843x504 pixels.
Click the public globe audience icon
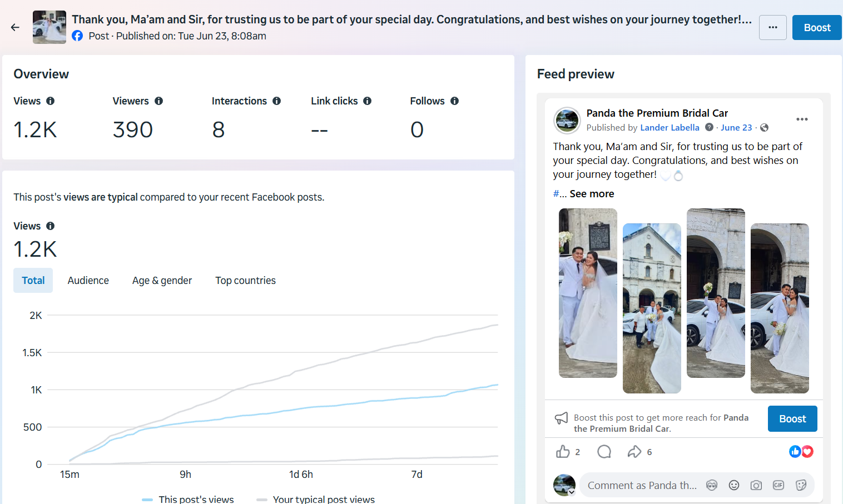(x=765, y=128)
